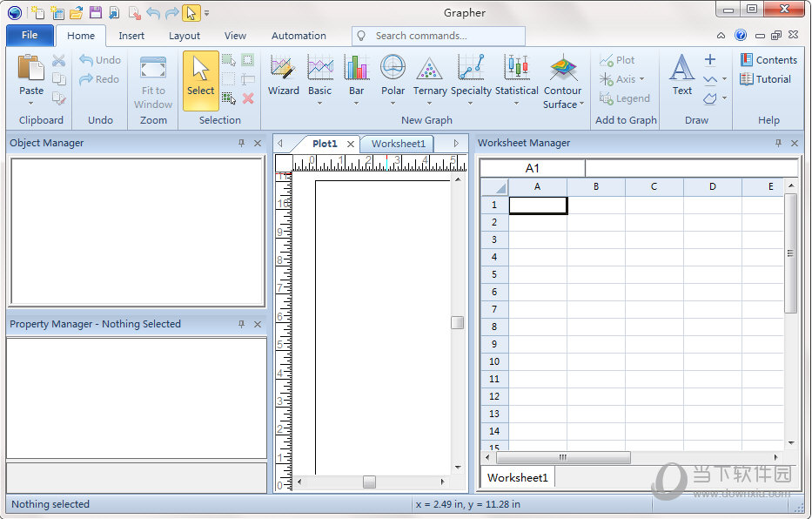
Task: Click the Redo button
Action: (x=99, y=79)
